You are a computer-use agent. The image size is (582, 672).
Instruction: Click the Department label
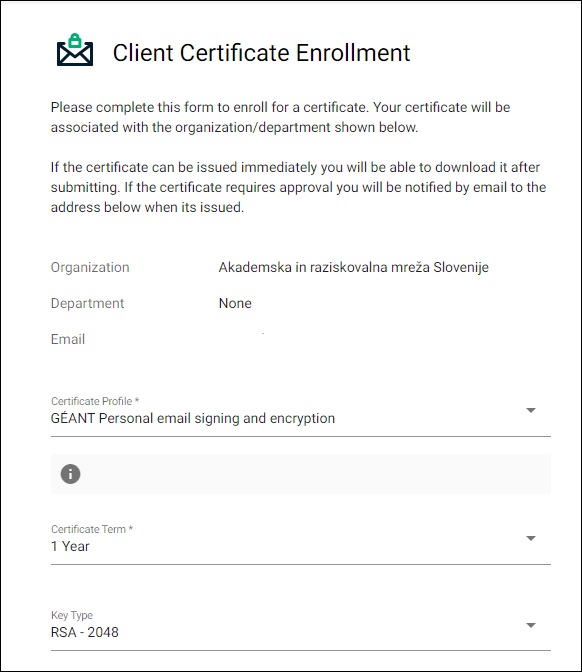87,303
